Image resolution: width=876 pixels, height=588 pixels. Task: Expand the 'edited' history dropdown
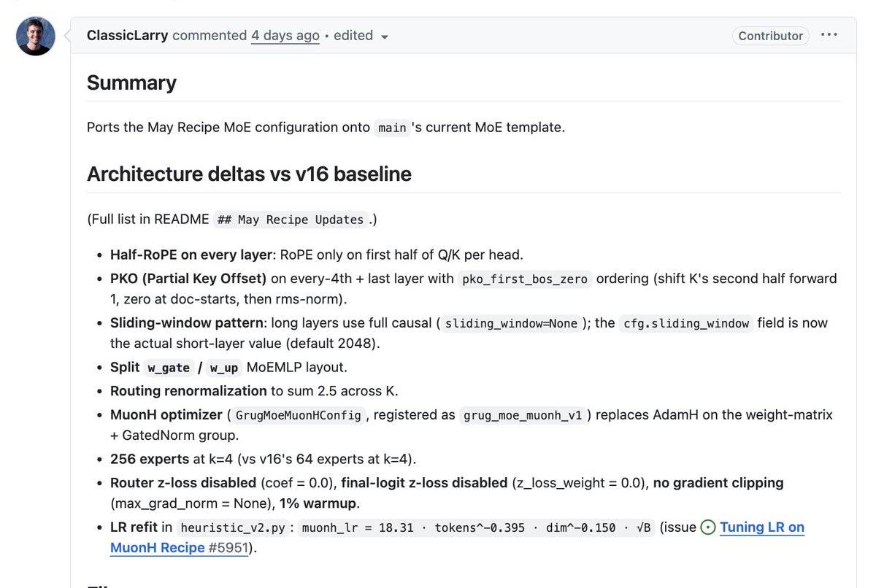361,35
